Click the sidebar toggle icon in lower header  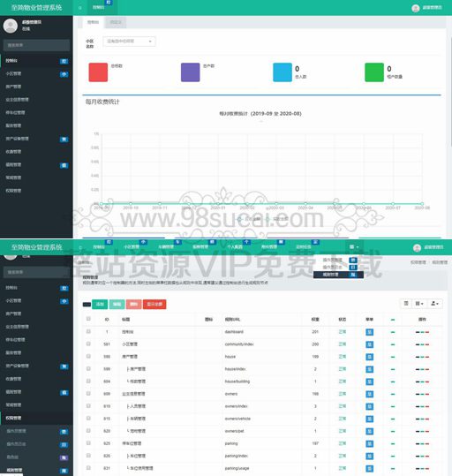tap(80, 247)
